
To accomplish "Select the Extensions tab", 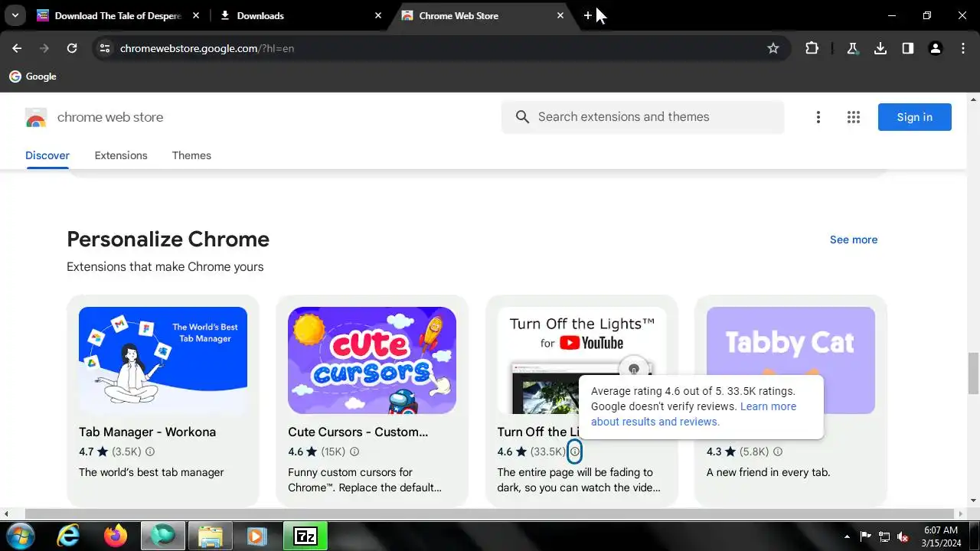I will pos(121,155).
